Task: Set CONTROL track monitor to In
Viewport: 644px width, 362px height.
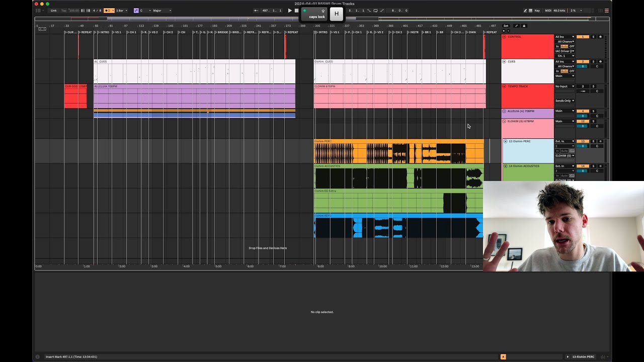Action: [557, 46]
